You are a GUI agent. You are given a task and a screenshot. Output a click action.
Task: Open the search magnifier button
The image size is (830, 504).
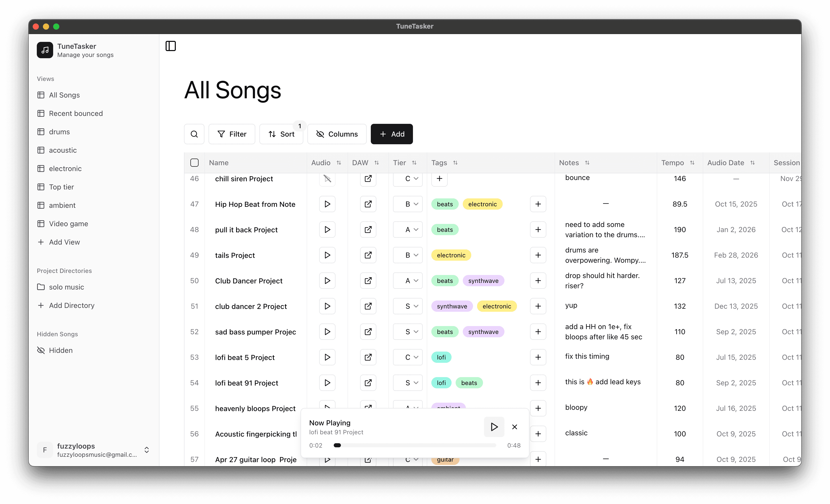click(x=194, y=134)
